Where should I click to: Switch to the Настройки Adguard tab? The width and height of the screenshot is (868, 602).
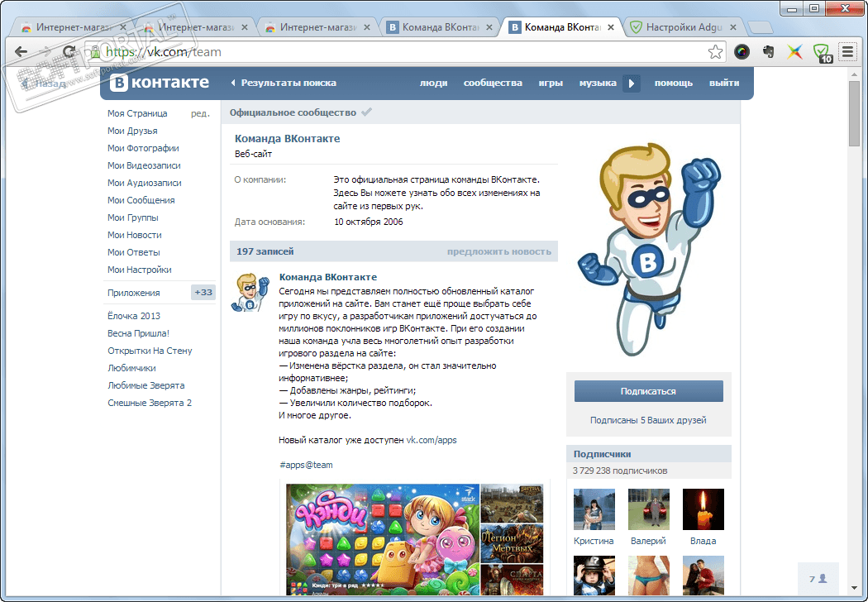pyautogui.click(x=684, y=27)
